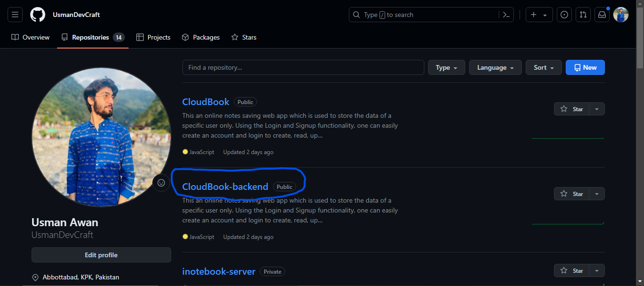Click the Find a repository search field

click(x=303, y=67)
